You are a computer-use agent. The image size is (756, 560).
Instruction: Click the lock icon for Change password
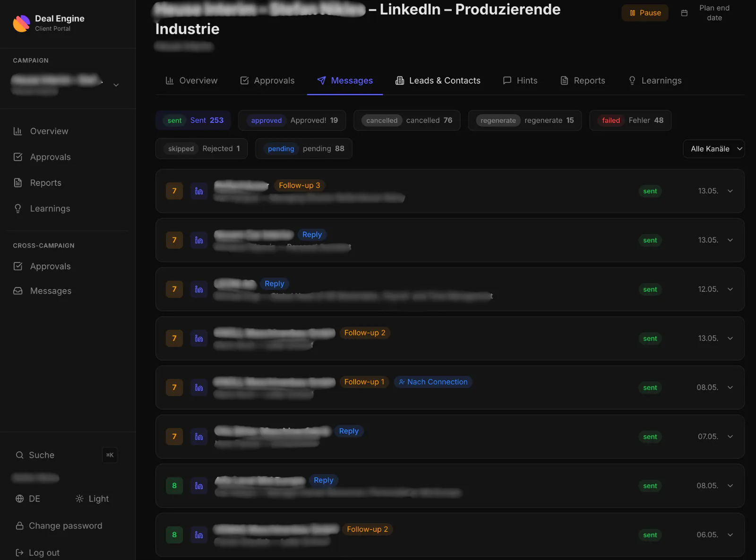pos(19,526)
